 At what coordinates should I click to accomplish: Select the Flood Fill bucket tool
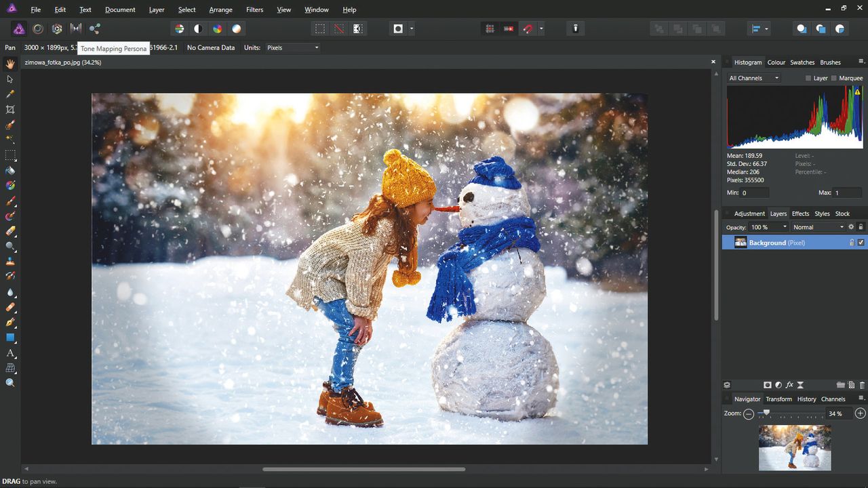(10, 170)
